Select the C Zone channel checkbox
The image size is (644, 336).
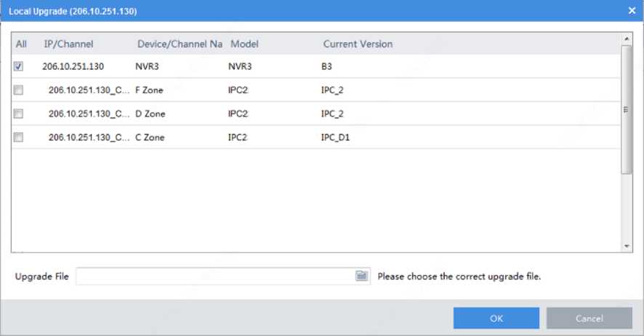[x=19, y=137]
